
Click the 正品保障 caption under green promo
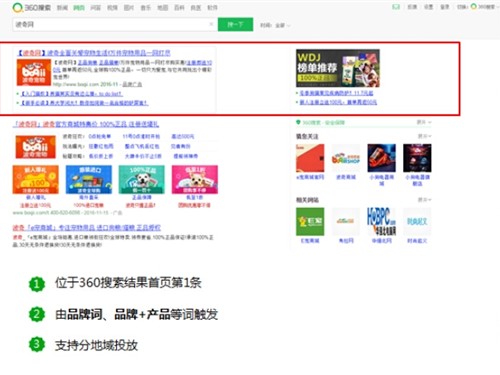142,198
